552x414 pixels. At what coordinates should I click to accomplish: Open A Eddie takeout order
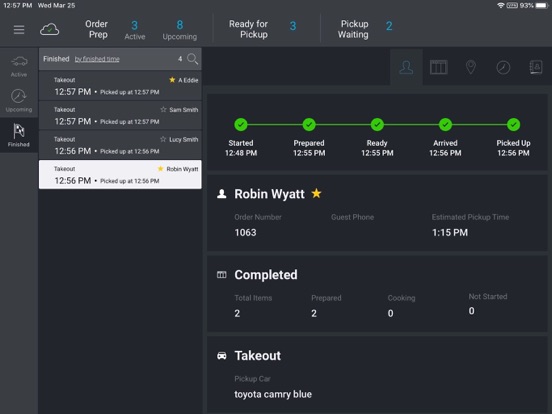coord(120,86)
